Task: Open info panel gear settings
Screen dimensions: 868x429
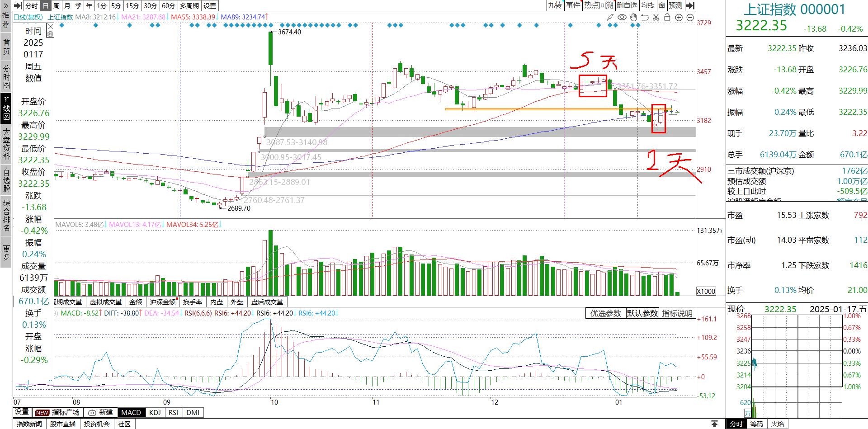Action: [50, 34]
